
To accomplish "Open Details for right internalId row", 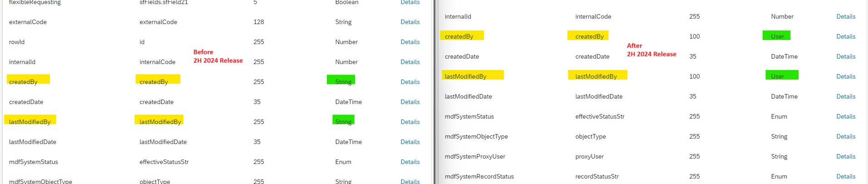I will click(x=846, y=16).
